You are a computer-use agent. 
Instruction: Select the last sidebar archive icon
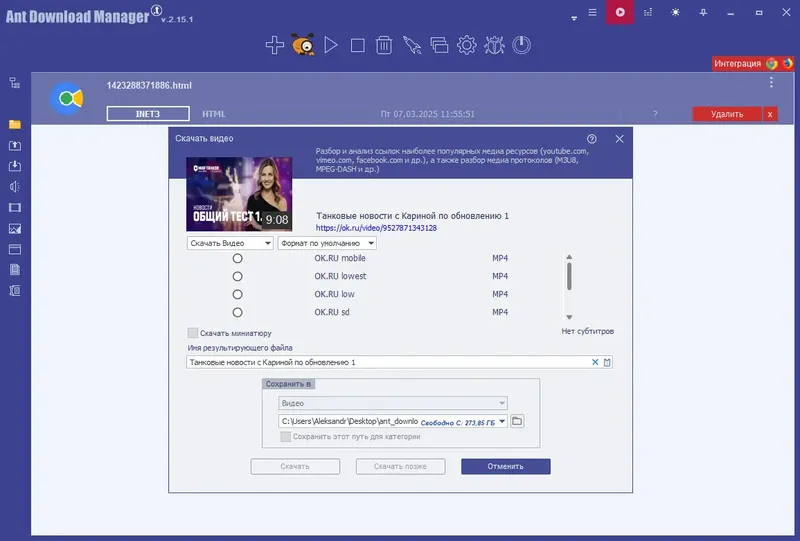coord(15,291)
